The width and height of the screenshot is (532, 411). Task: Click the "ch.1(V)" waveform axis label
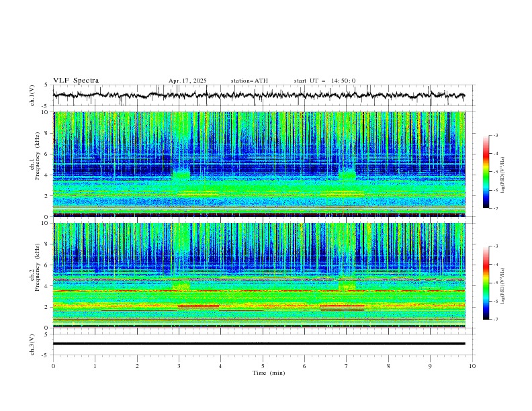click(32, 95)
